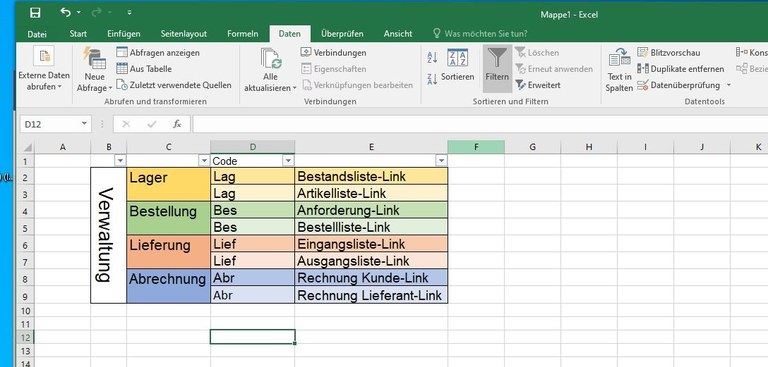Screen dimensions: 768x367
Task: Open the Einfügen ribbon tab
Action: pyautogui.click(x=123, y=34)
